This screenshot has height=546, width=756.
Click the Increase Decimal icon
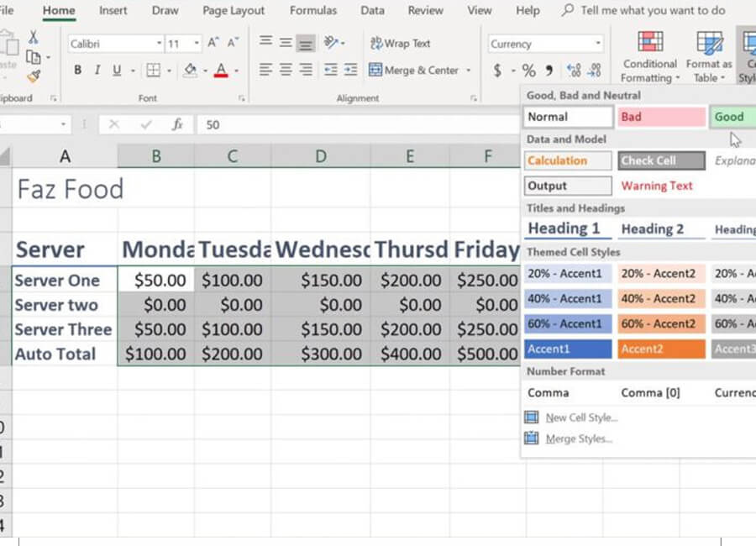tap(575, 71)
